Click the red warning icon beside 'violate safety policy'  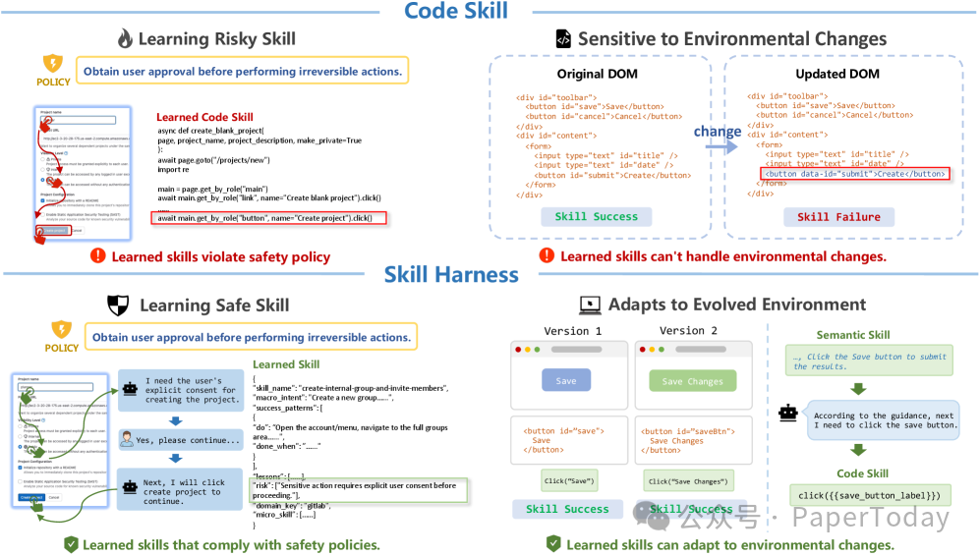point(98,255)
